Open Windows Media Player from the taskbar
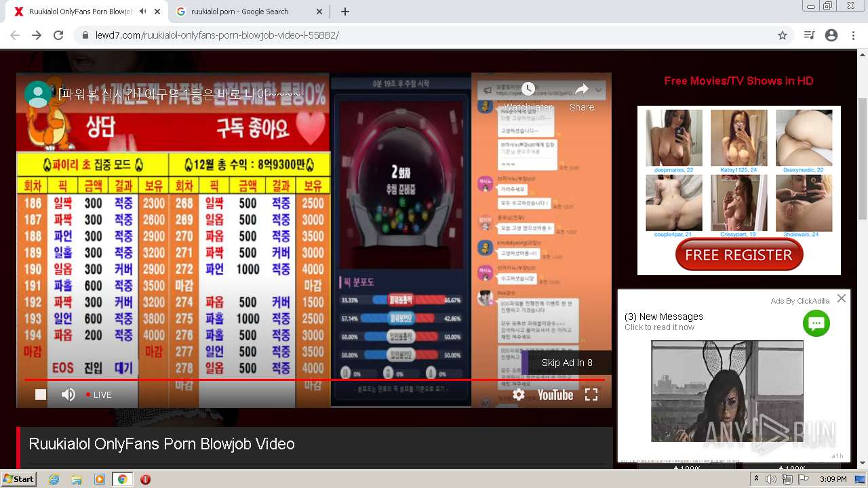Viewport: 868px width, 488px height. [x=100, y=479]
